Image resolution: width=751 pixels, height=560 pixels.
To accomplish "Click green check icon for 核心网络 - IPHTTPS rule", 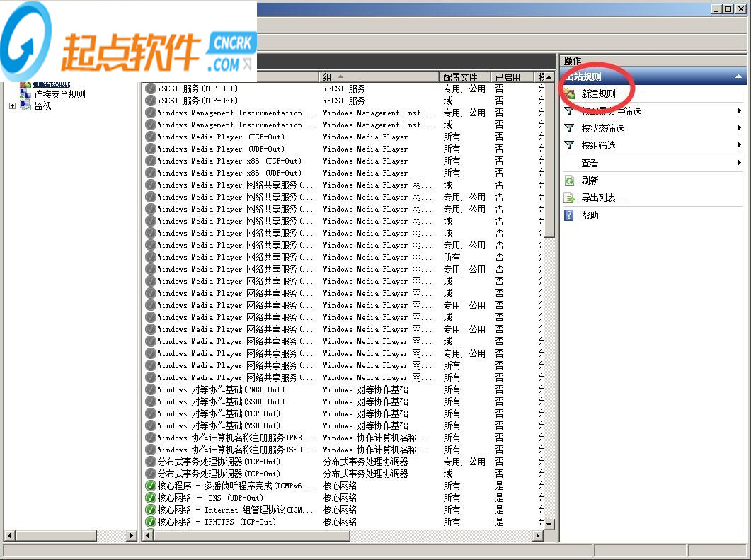I will point(150,522).
